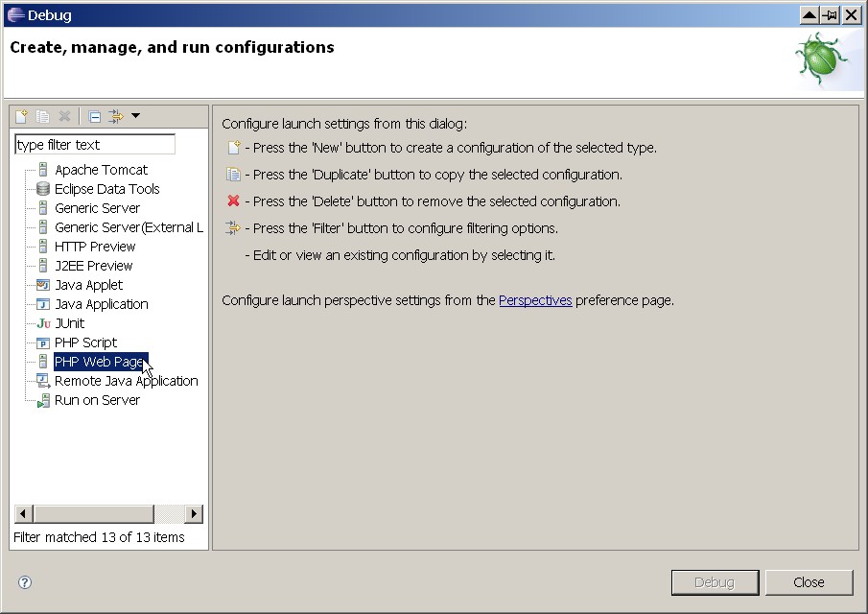The height and width of the screenshot is (614, 868).
Task: Choose JUnit tree entry
Action: coord(70,323)
